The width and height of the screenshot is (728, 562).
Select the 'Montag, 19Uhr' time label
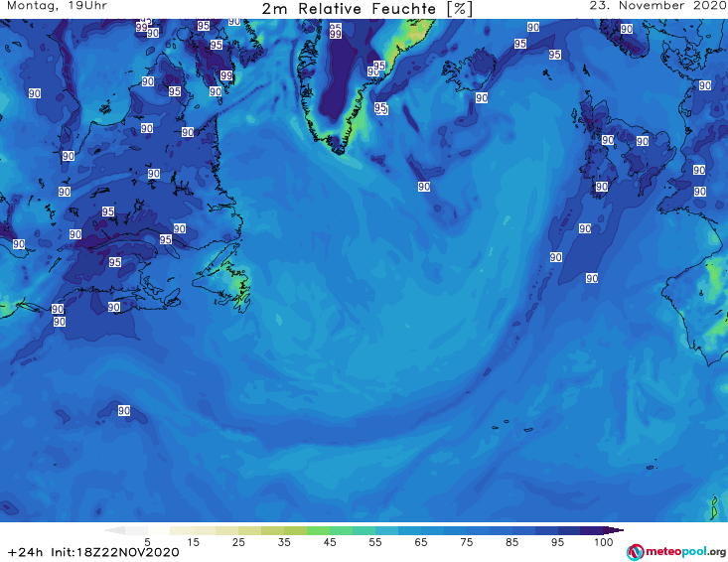[x=57, y=6]
